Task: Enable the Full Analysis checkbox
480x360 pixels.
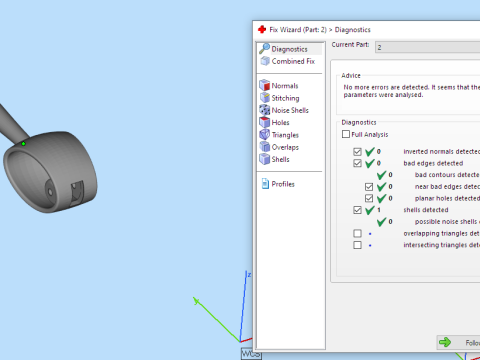Action: 346,134
